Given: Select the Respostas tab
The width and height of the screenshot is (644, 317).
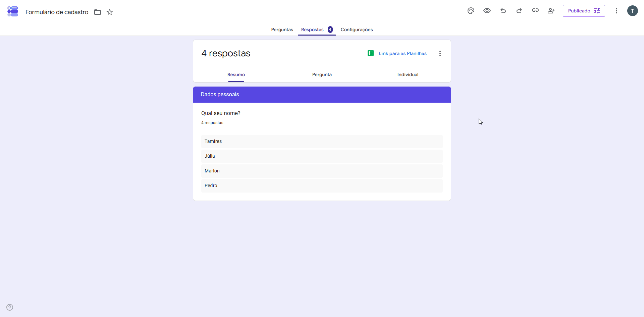Looking at the screenshot, I should point(317,30).
